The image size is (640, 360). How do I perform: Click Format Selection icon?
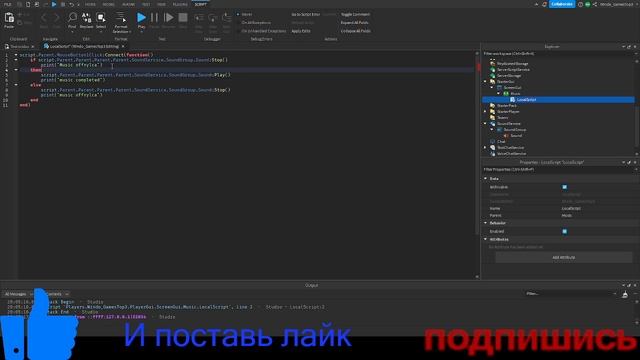click(121, 18)
